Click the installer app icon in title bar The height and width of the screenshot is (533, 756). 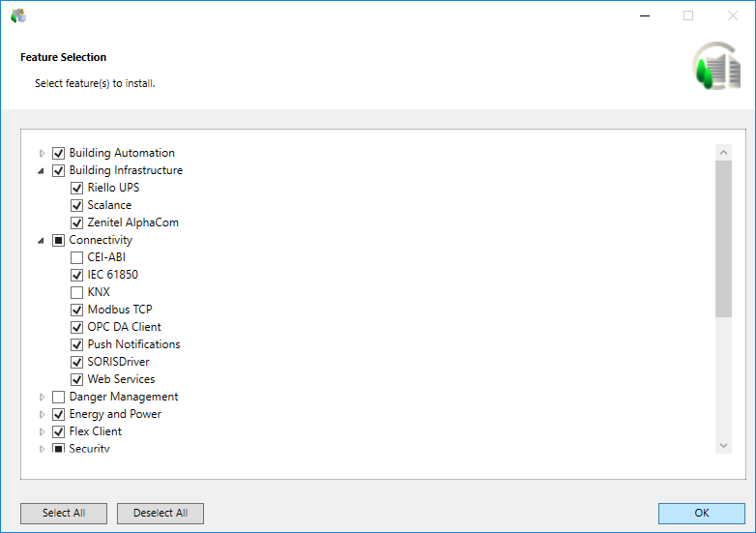tap(18, 15)
